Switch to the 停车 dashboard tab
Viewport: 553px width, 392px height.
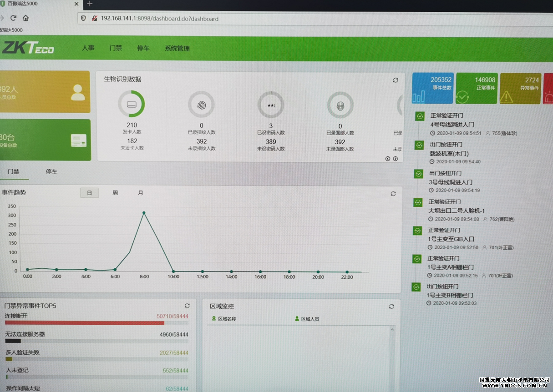51,172
